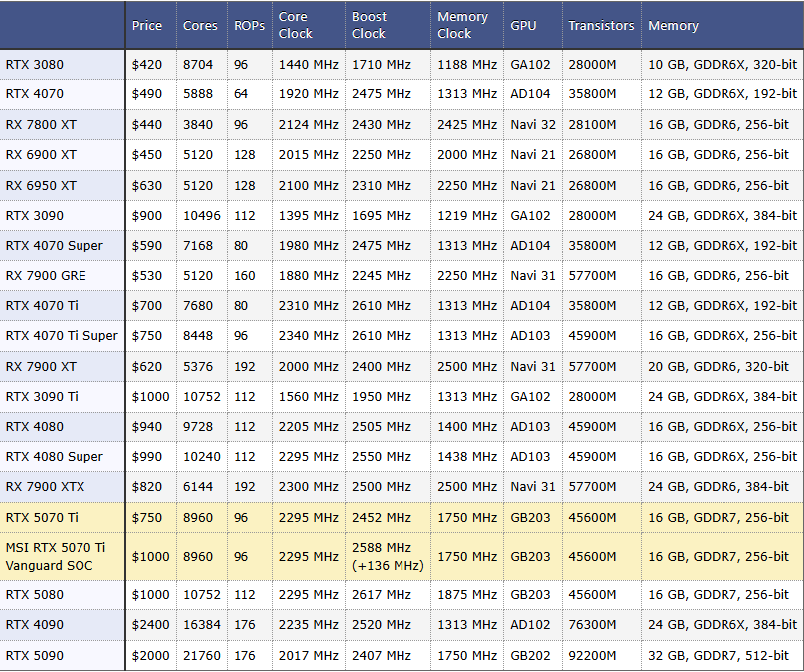
Task: Click the '1950 MHz' boost clock of RTX 3090 Ti
Action: point(382,396)
